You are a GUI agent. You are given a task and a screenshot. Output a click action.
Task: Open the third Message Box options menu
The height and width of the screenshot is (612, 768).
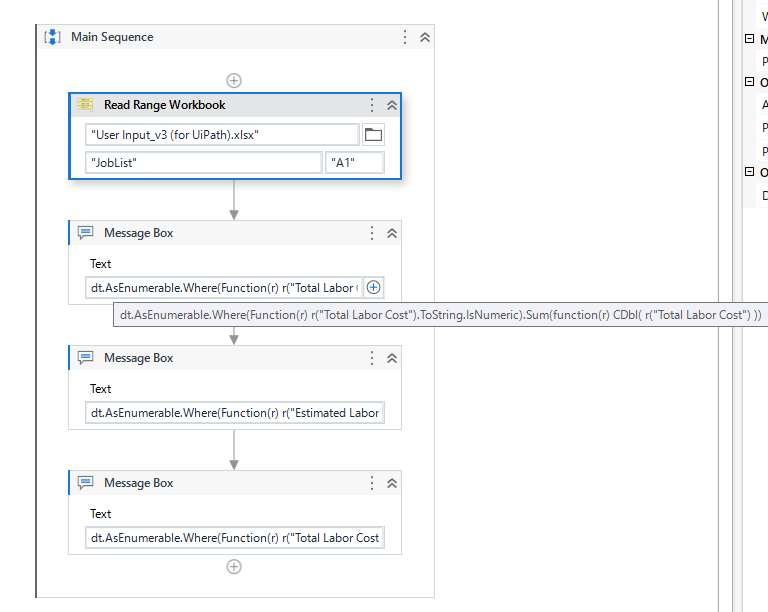(372, 483)
